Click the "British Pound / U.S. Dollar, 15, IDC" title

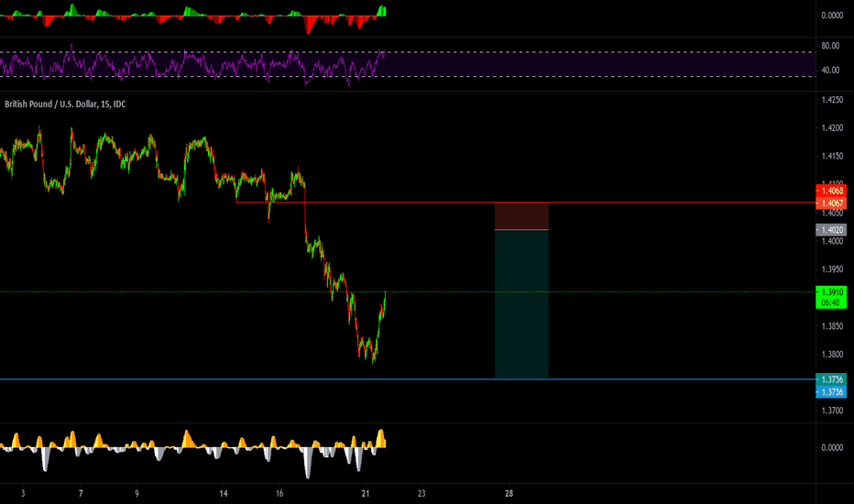point(65,104)
